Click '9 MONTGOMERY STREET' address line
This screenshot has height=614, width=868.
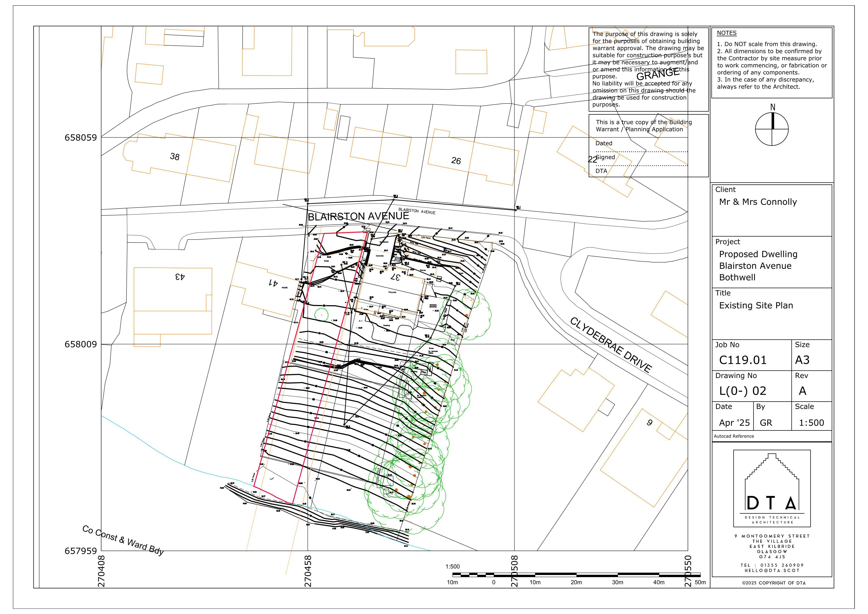(x=772, y=536)
